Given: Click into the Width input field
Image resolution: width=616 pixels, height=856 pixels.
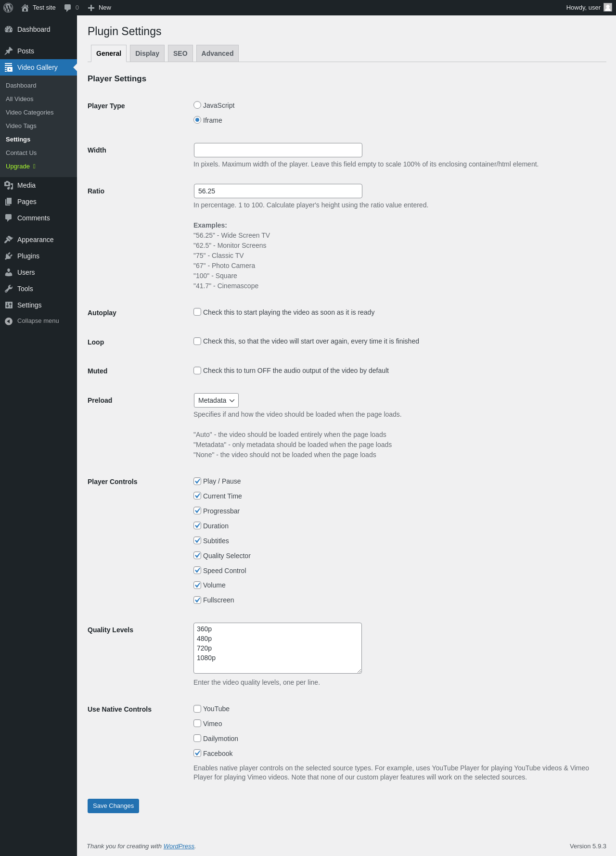Looking at the screenshot, I should [278, 150].
